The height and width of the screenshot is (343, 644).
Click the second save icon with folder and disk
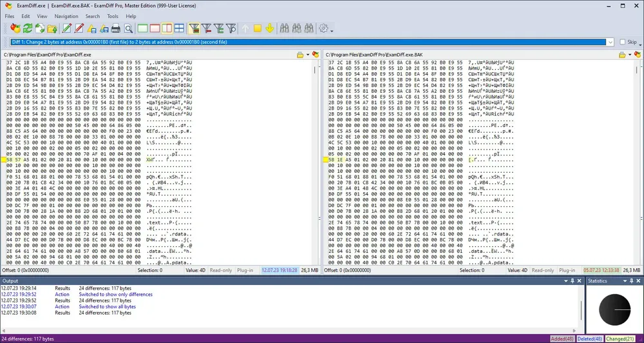(x=104, y=28)
